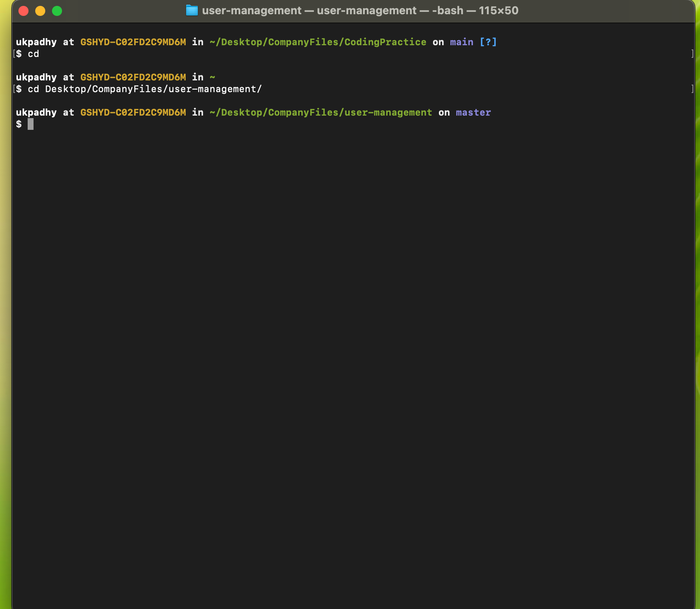The width and height of the screenshot is (700, 609).
Task: Click the window title user-management — -bash — 115×50
Action: [360, 10]
